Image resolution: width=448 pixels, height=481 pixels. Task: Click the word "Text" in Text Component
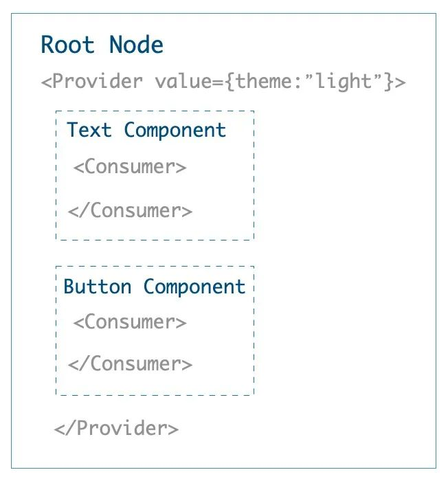89,130
